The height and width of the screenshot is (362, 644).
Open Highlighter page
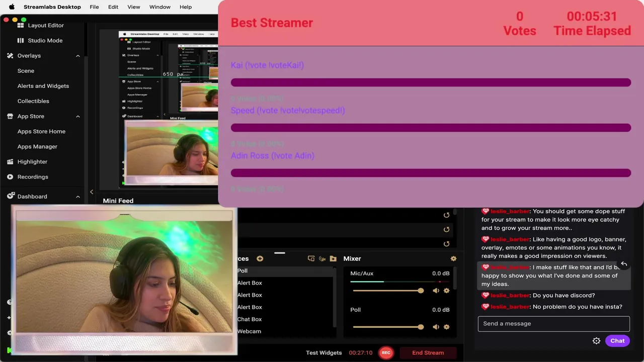[32, 161]
